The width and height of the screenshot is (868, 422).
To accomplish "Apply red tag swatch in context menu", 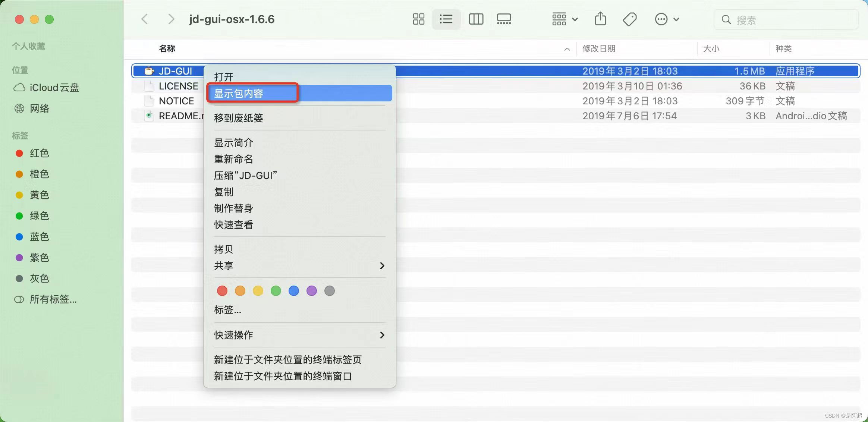I will tap(222, 291).
